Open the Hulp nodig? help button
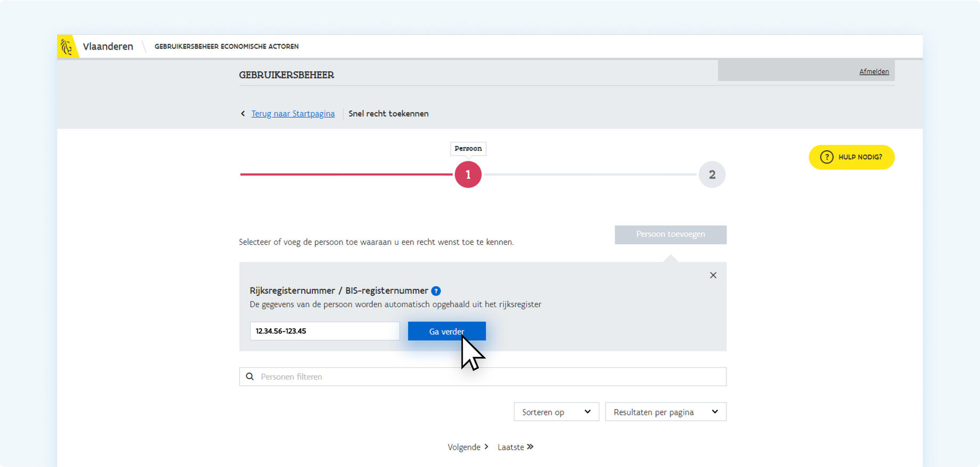Screen dimensions: 980x467 pos(851,157)
